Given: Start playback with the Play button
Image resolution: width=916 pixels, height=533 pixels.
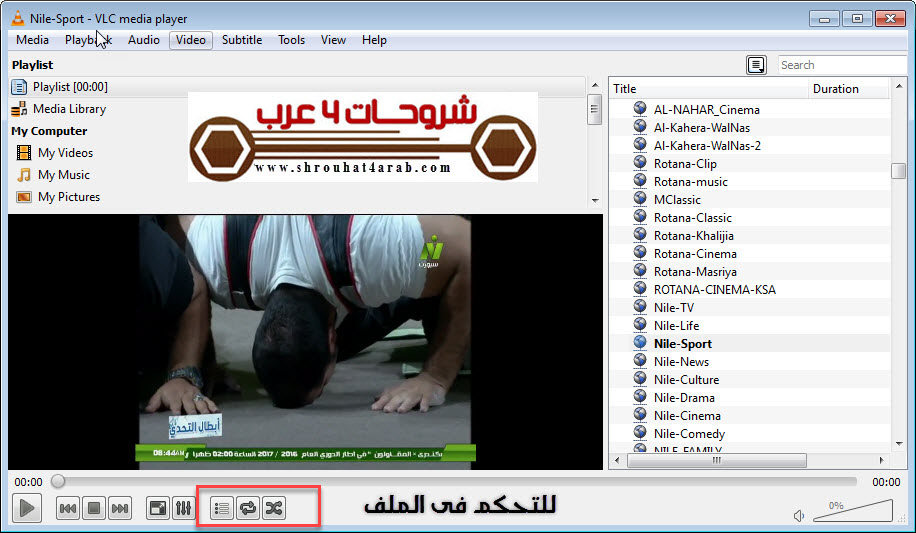Looking at the screenshot, I should (x=27, y=508).
